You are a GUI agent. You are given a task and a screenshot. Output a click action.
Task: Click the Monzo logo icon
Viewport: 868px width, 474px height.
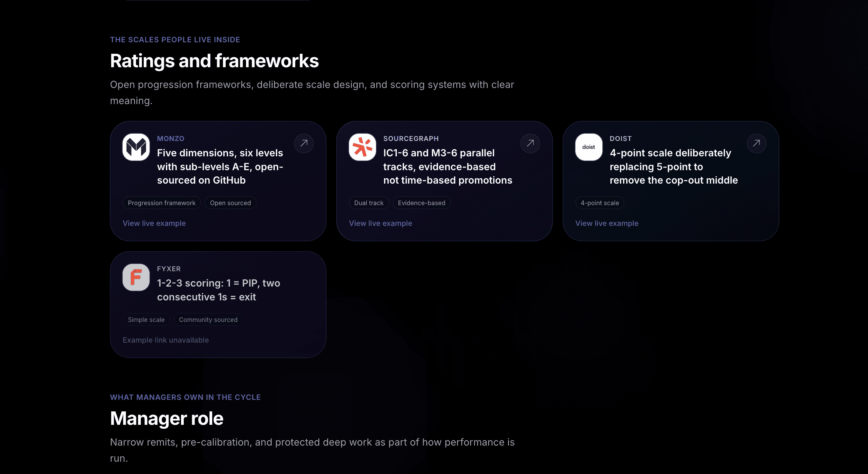(x=136, y=147)
